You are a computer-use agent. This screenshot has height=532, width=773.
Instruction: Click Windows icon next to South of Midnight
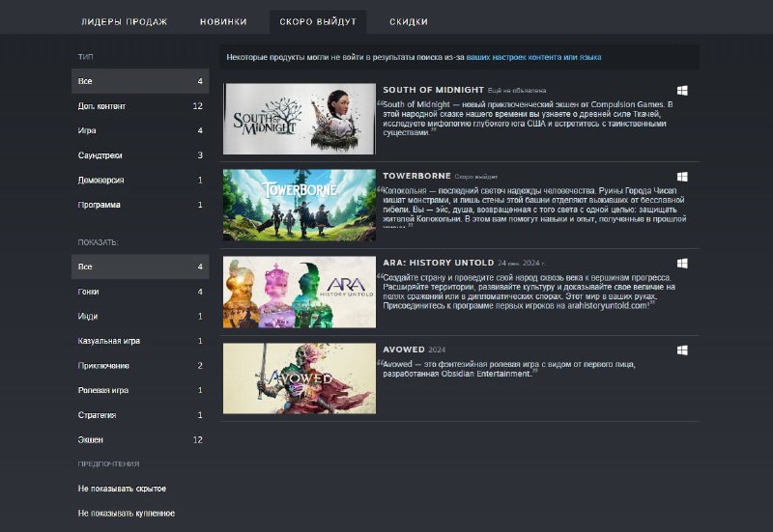coord(682,91)
